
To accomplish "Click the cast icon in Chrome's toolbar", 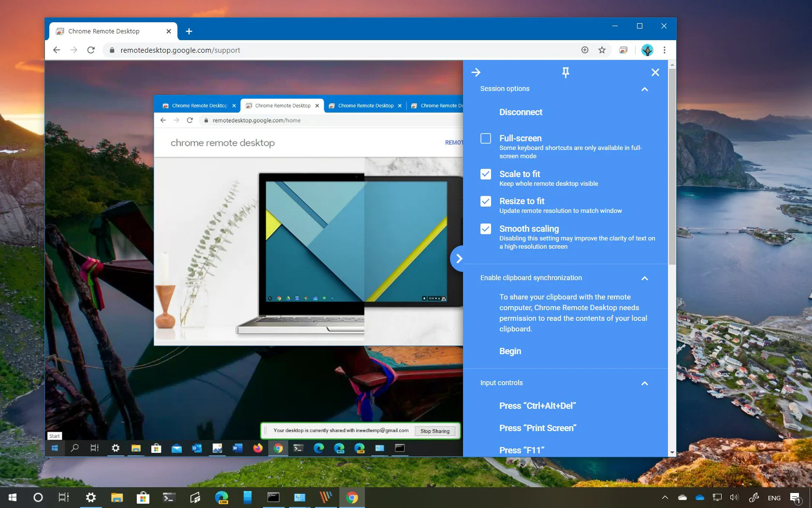I will tap(623, 50).
